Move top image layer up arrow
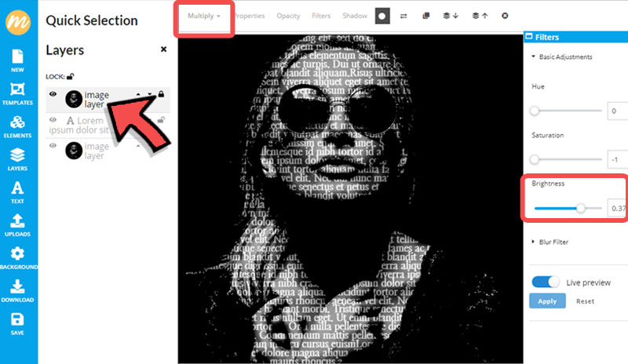Screen dimensions: 628x364 tap(138, 94)
